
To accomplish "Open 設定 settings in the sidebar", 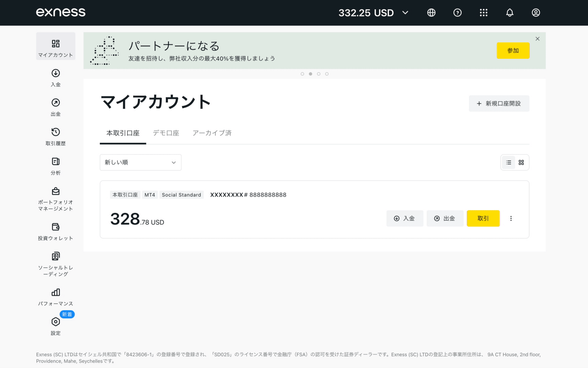I will [x=55, y=326].
